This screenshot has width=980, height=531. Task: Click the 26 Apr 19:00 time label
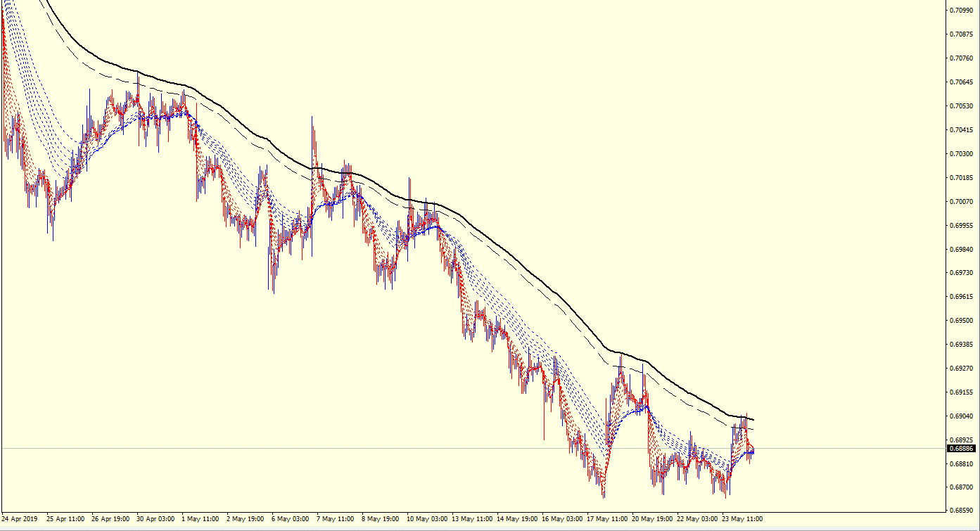[110, 519]
